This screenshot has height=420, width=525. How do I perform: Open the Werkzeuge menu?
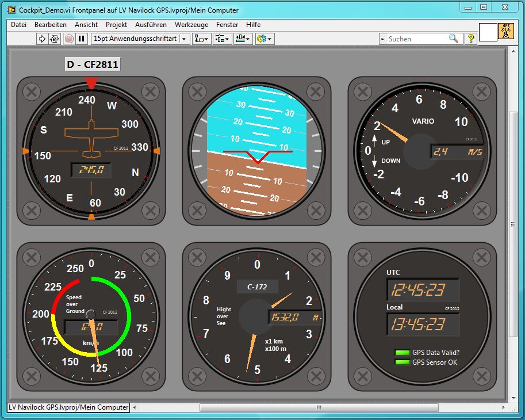coord(191,25)
